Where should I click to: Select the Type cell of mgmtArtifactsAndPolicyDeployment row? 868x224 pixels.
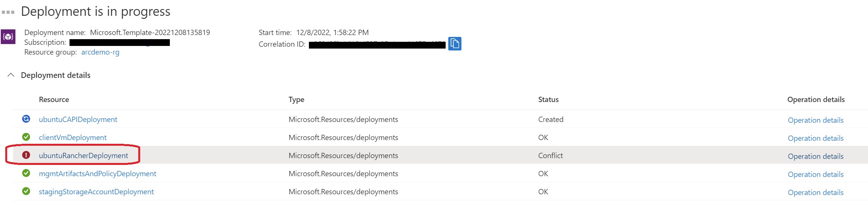343,174
